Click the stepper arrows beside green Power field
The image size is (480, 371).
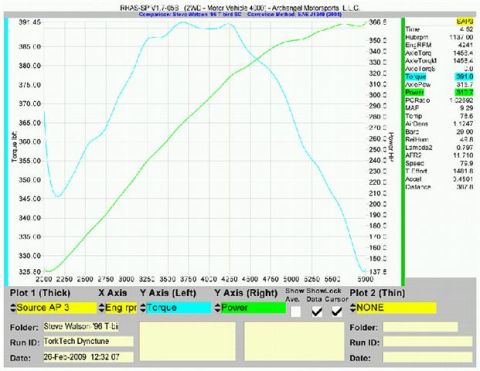tap(218, 308)
